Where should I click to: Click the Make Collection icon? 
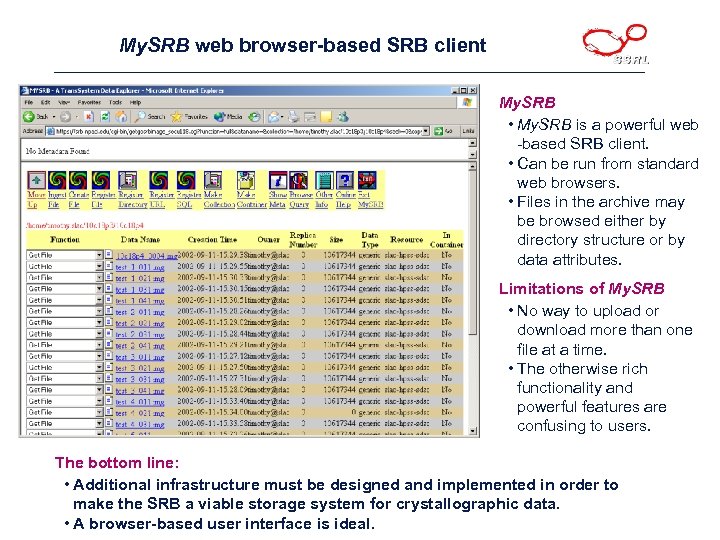[213, 180]
